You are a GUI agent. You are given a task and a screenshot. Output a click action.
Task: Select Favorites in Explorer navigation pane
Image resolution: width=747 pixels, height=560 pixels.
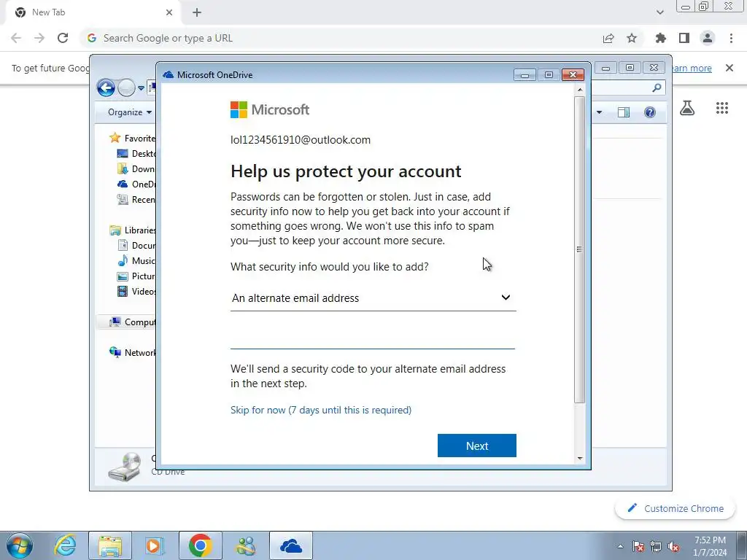pos(132,138)
